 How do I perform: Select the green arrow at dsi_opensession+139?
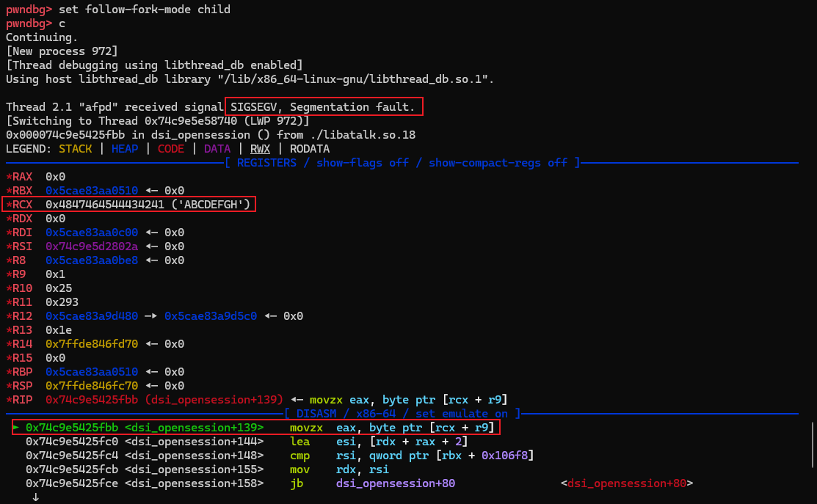coord(16,427)
